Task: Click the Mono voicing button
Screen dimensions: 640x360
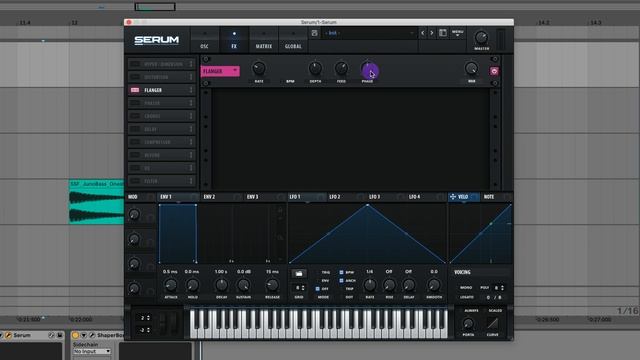Action: [466, 288]
